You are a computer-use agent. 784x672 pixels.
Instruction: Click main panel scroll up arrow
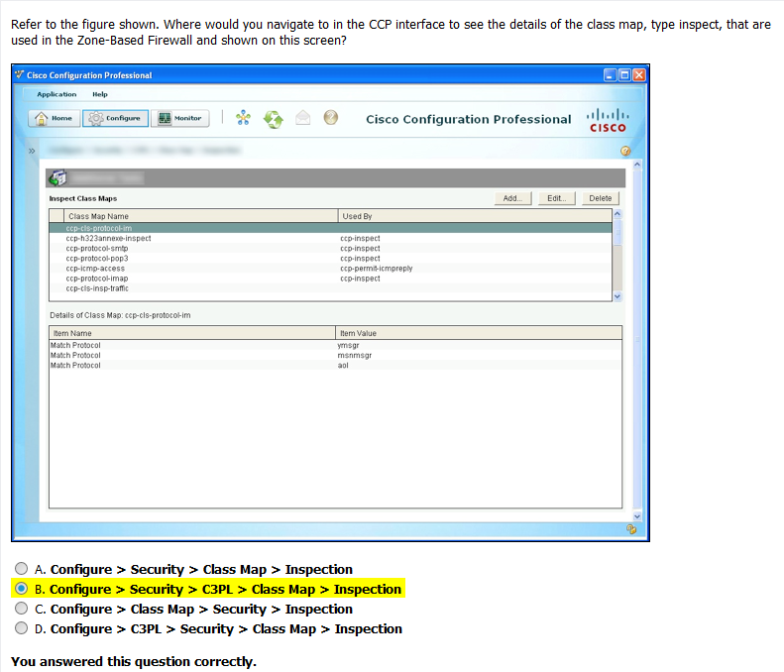point(637,165)
